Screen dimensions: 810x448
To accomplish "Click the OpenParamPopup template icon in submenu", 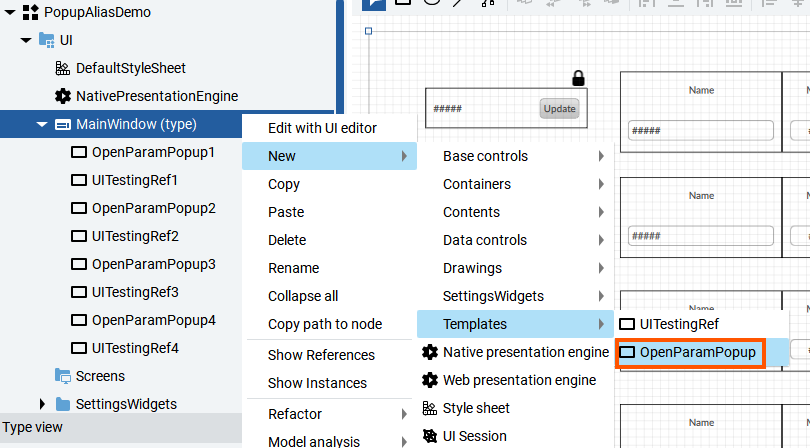I will (x=627, y=352).
